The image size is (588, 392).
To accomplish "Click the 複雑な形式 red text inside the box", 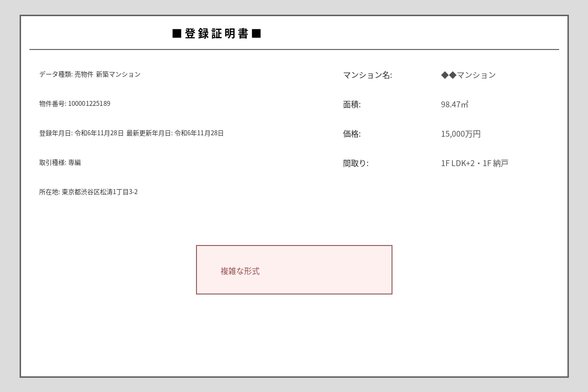I will pyautogui.click(x=240, y=270).
